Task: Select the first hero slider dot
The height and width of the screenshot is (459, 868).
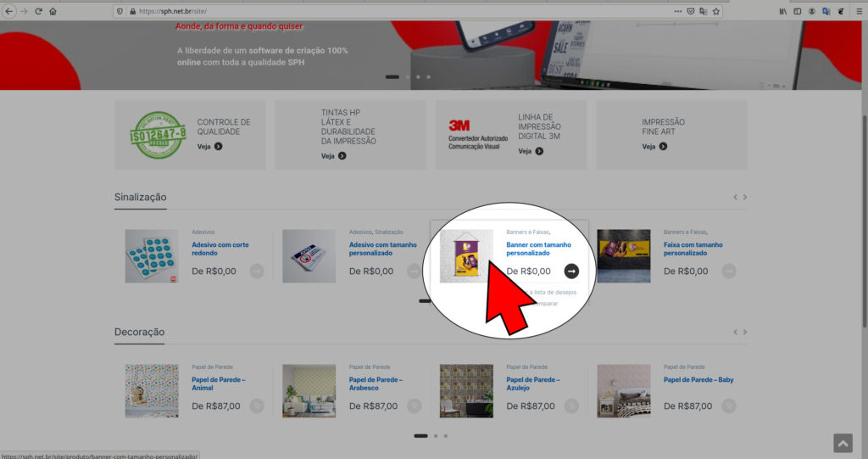Action: coord(392,77)
